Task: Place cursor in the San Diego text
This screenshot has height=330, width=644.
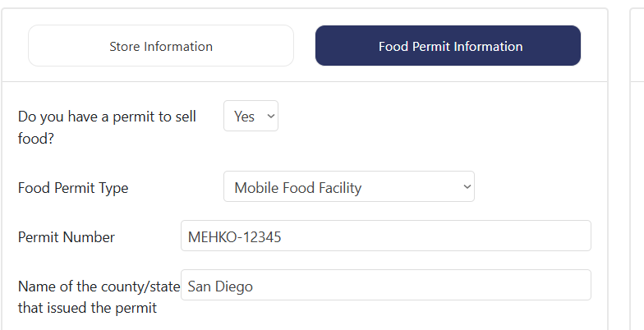Action: click(x=220, y=286)
